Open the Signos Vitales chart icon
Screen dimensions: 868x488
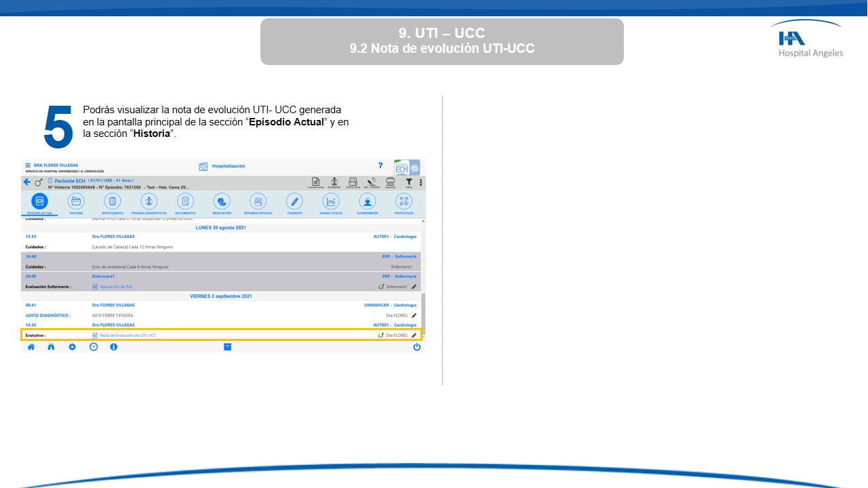point(331,201)
